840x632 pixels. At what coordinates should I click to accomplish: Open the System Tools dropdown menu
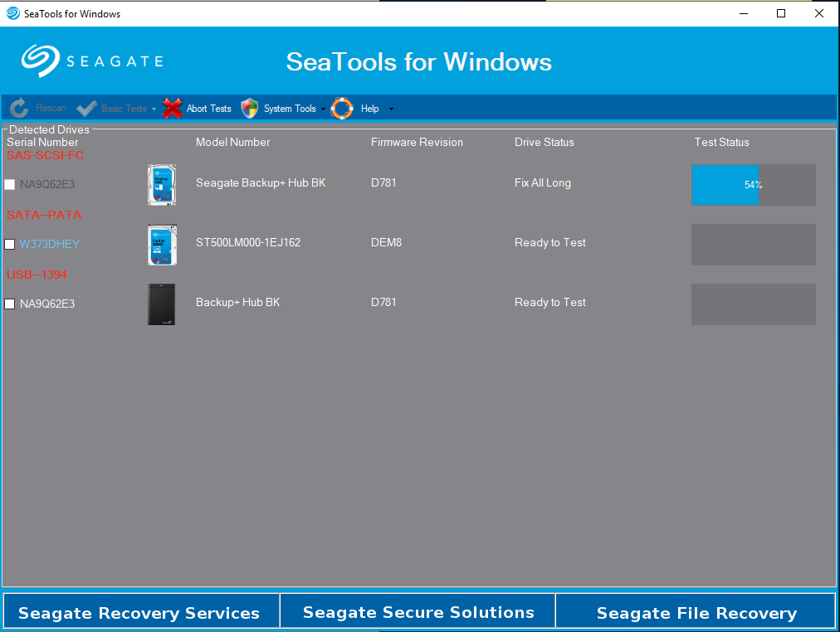325,109
